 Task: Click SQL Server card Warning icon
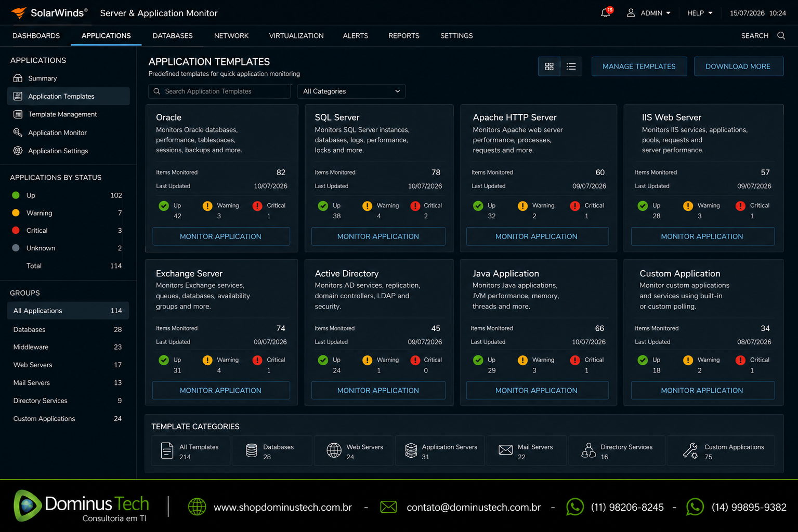pos(367,206)
